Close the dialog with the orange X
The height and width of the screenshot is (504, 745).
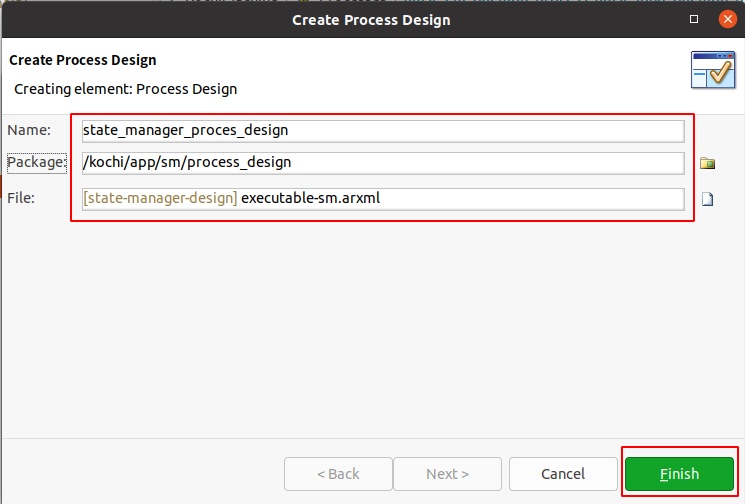pyautogui.click(x=727, y=19)
